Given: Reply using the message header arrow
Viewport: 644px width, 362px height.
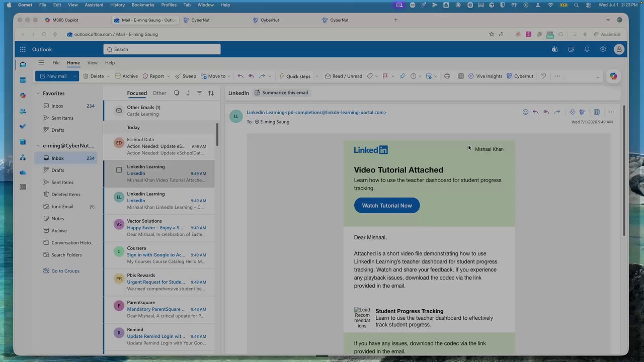Looking at the screenshot, I should pyautogui.click(x=535, y=112).
